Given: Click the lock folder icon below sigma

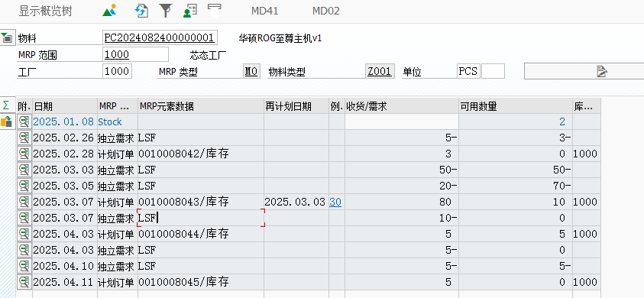Looking at the screenshot, I should pos(6,121).
